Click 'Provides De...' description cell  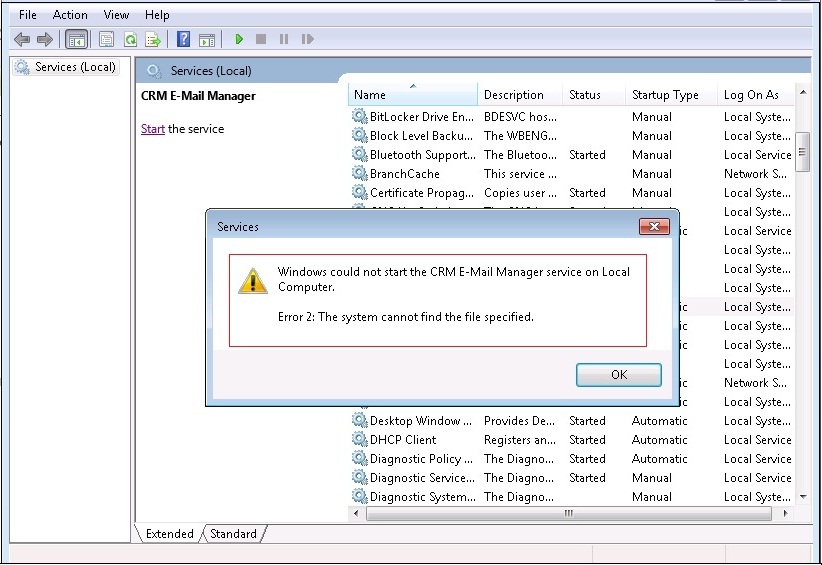pyautogui.click(x=519, y=420)
